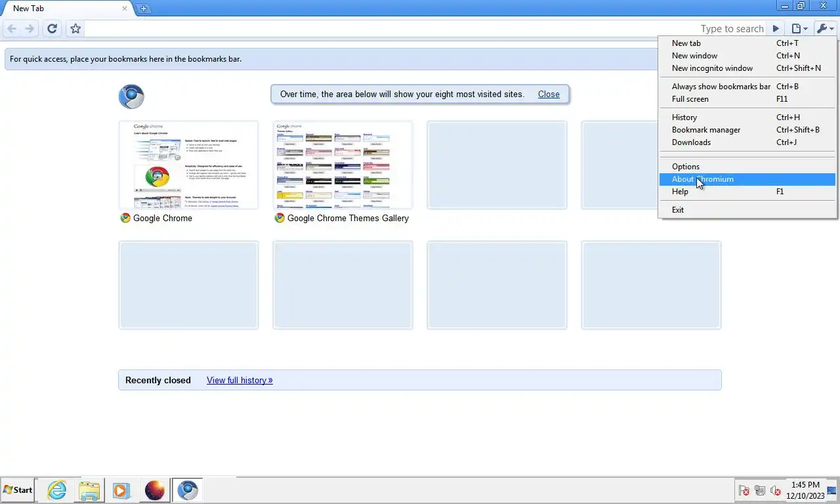This screenshot has height=504, width=840.
Task: Open the wrench tools menu icon
Action: point(825,29)
